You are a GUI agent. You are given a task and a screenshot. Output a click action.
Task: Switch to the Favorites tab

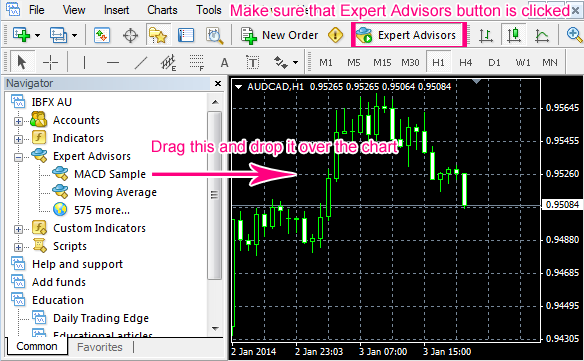pyautogui.click(x=100, y=347)
